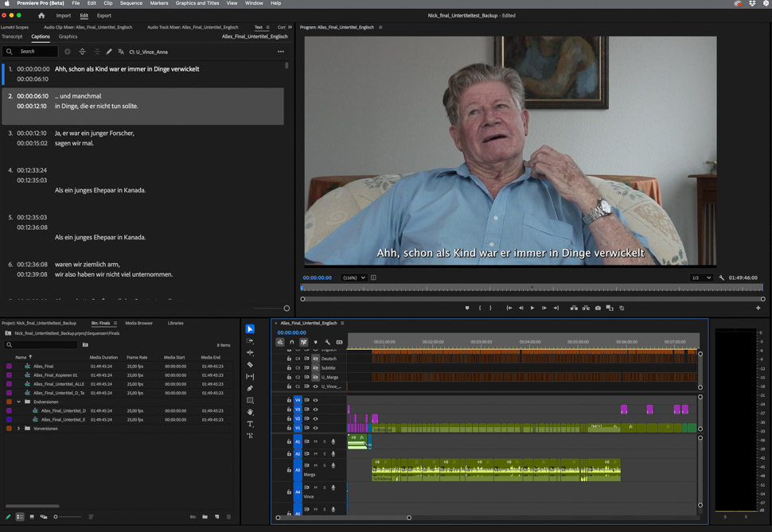Click the split caption icon
Image resolution: width=772 pixels, height=532 pixels.
click(82, 52)
